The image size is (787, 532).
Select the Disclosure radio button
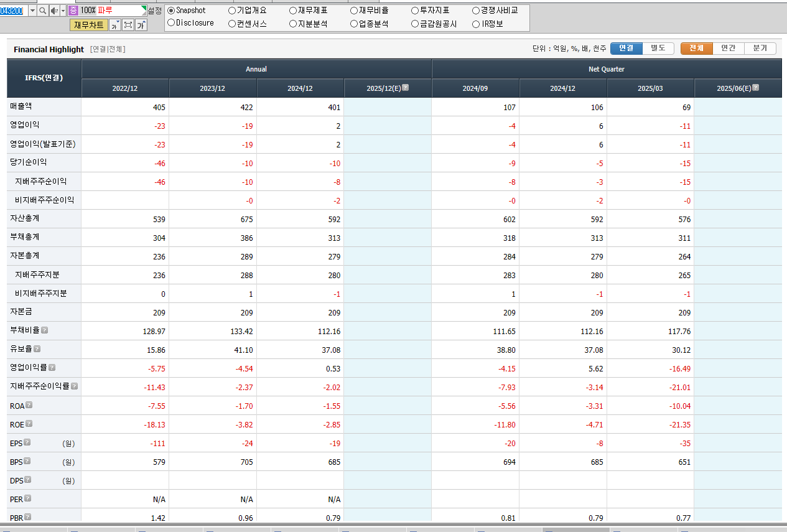point(171,23)
